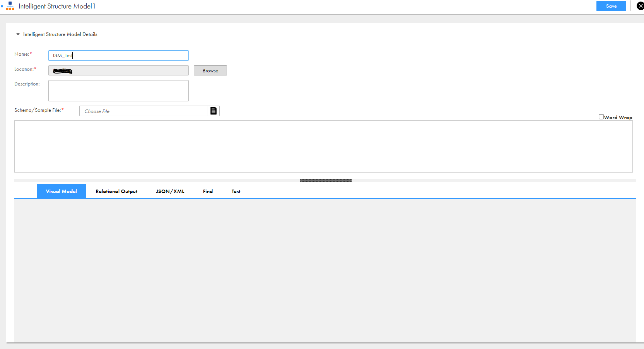Open the Relational Output tab
Image resolution: width=644 pixels, height=349 pixels.
pyautogui.click(x=116, y=191)
